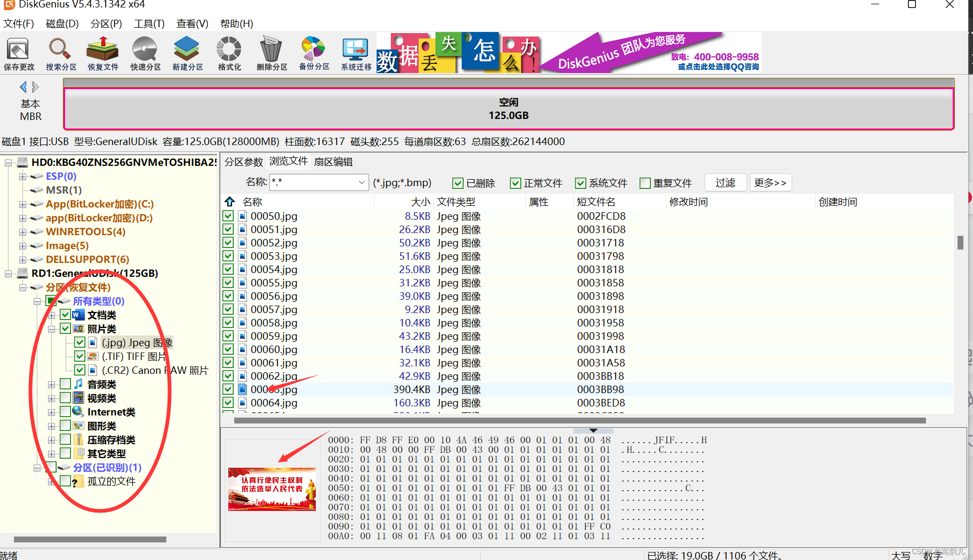Expand the WINRETOOLS(4) tree node
The height and width of the screenshot is (560, 973).
(22, 231)
